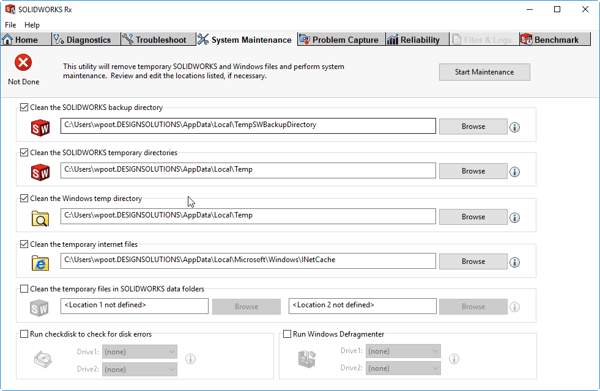Enable Clean temporary files in SOLIDWORKS data folders
This screenshot has height=391, width=600.
click(24, 289)
